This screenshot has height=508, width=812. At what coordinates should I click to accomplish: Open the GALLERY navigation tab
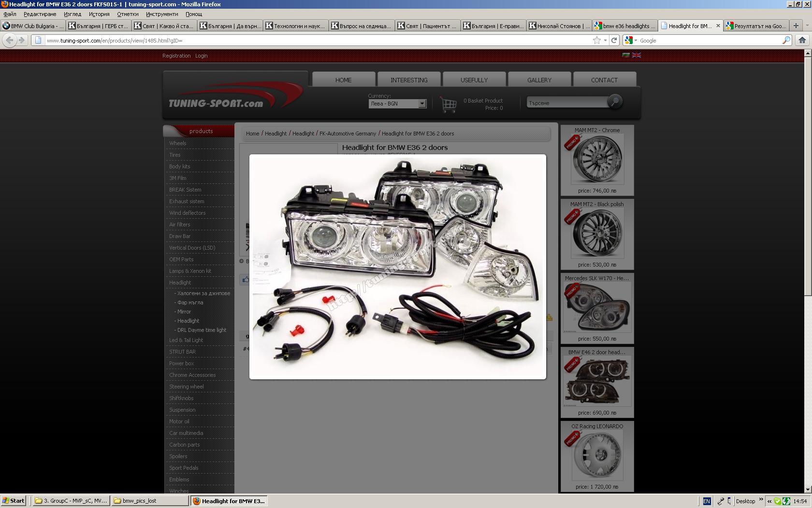coord(539,80)
